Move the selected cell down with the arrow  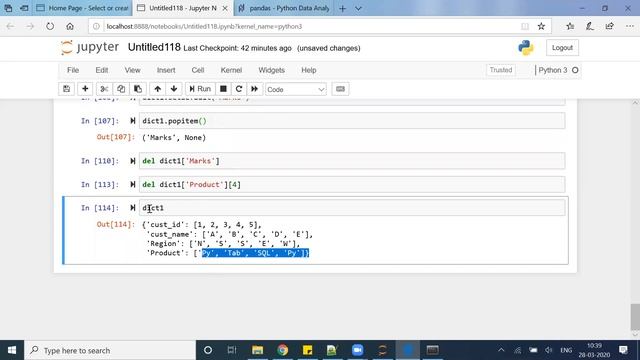pyautogui.click(x=174, y=89)
